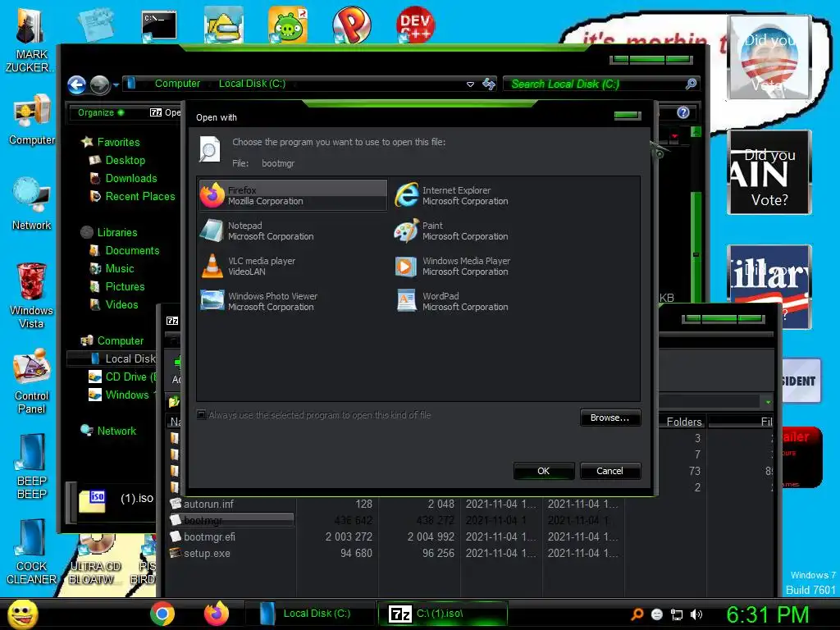Expand Computer in the navigation tree
Viewport: 840px width, 630px height.
click(x=120, y=340)
